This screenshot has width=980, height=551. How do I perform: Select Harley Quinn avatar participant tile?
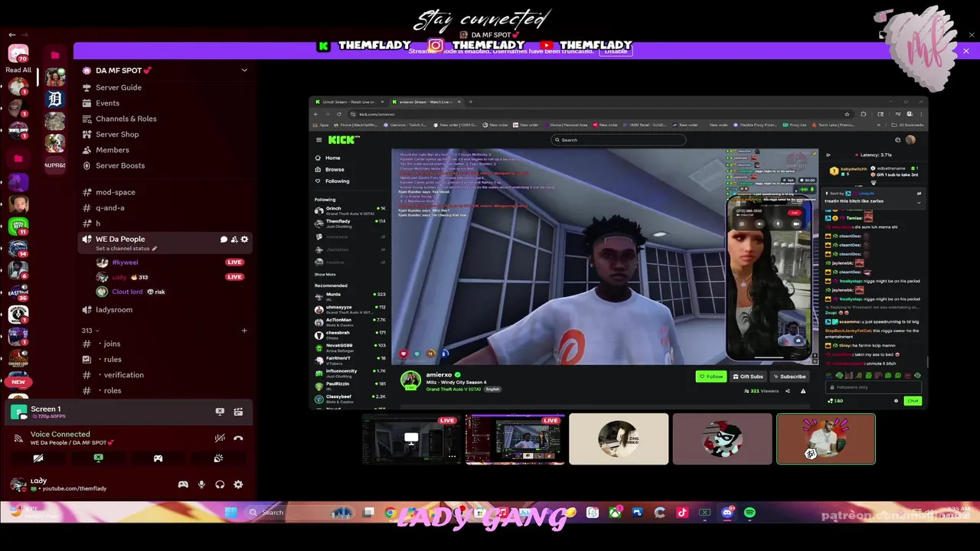[x=722, y=439]
